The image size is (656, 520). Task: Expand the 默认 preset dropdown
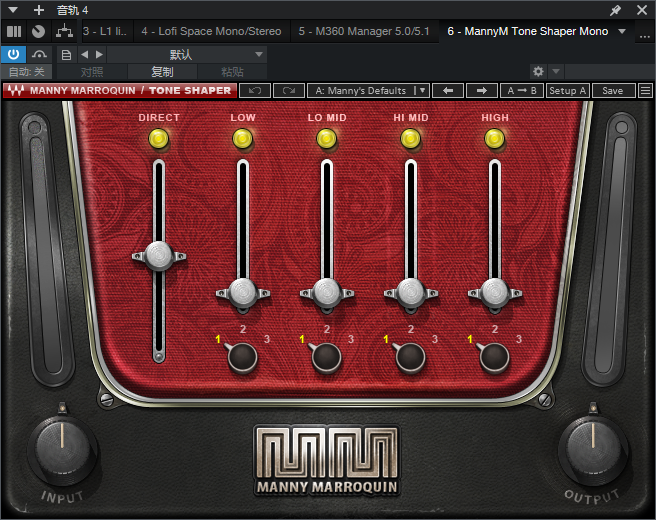(x=259, y=54)
